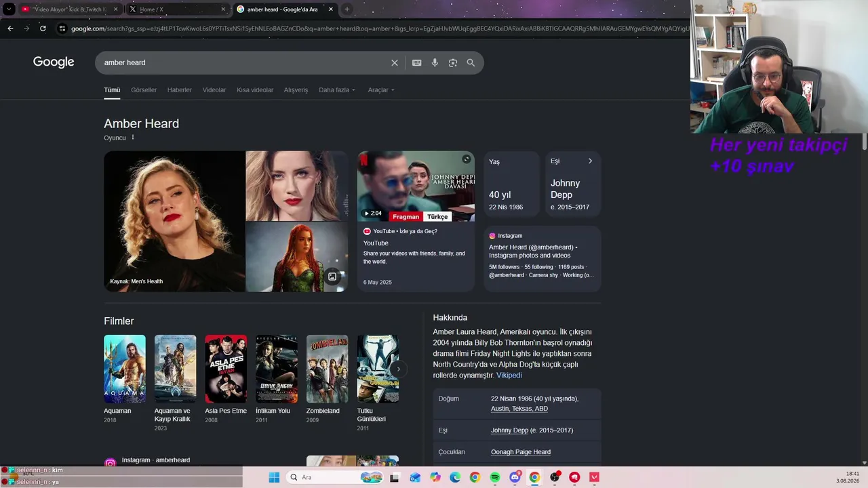
Task: Close the Home / X tab
Action: [223, 9]
